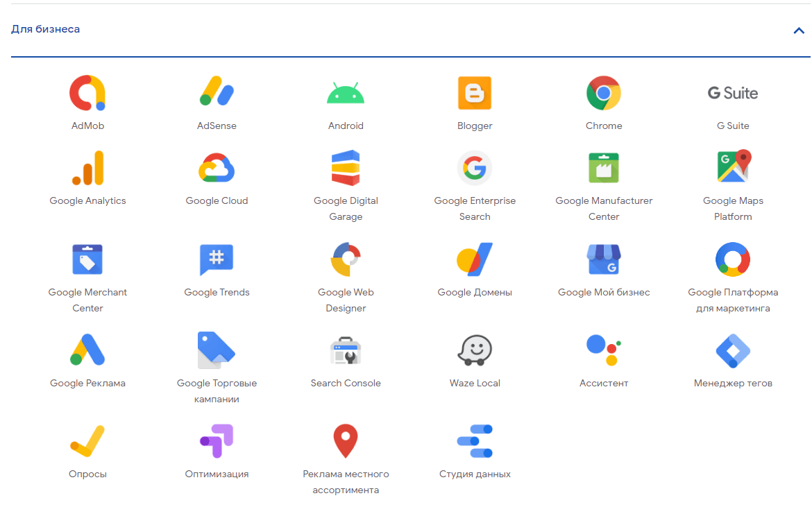Open the Google Trends hashtag icon

tap(217, 260)
